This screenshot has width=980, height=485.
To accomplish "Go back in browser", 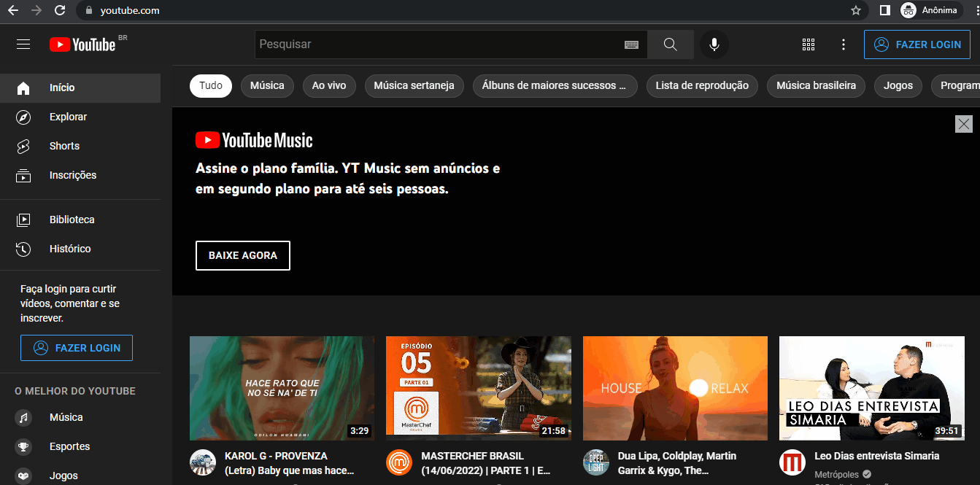I will tap(13, 10).
